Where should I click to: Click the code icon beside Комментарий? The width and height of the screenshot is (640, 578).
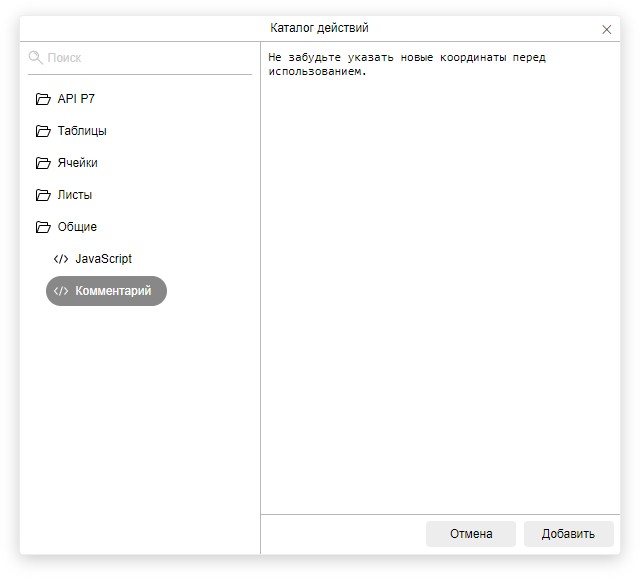(61, 291)
